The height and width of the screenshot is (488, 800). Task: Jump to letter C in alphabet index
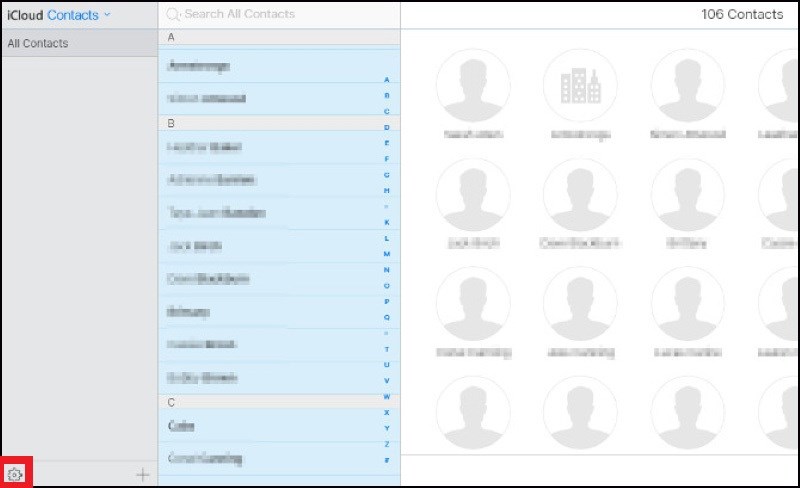click(x=387, y=111)
